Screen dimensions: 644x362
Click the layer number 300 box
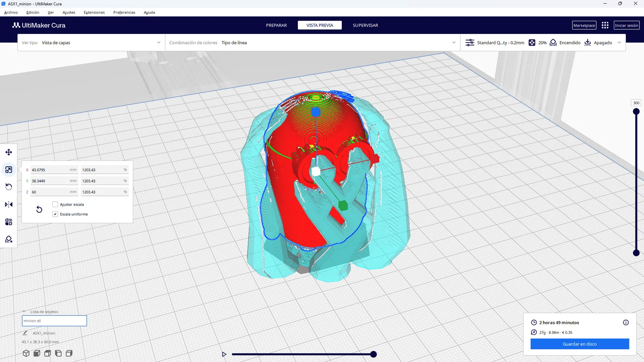pyautogui.click(x=636, y=103)
